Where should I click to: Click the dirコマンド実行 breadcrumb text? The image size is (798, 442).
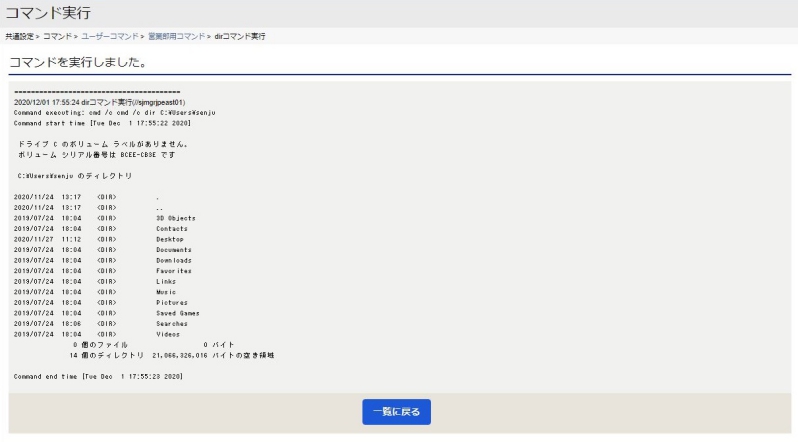tap(240, 36)
